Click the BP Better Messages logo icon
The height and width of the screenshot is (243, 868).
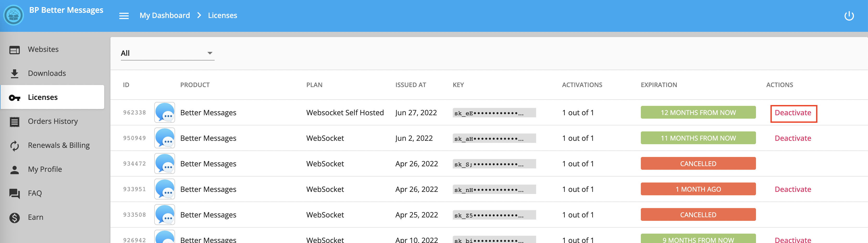pyautogui.click(x=14, y=15)
